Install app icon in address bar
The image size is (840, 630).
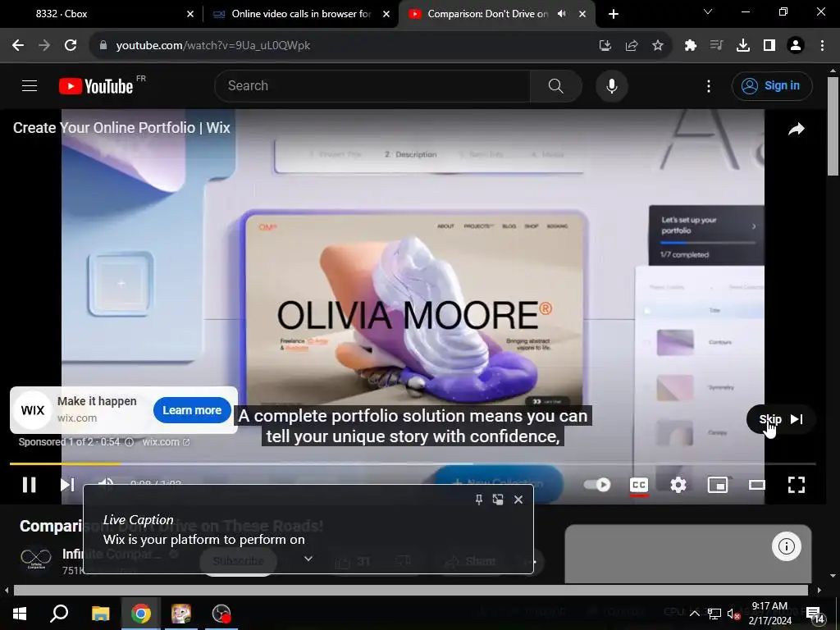coord(605,46)
